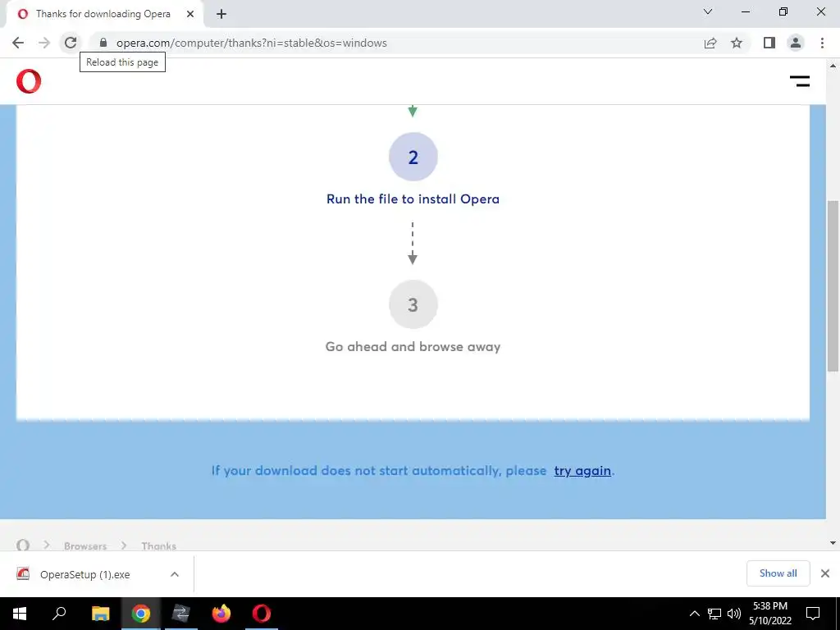Show hidden system tray icons
840x630 pixels.
tap(694, 614)
